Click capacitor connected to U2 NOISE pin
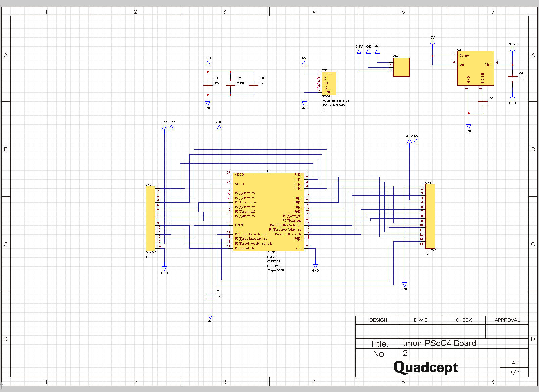This screenshot has width=539, height=392. [x=483, y=104]
